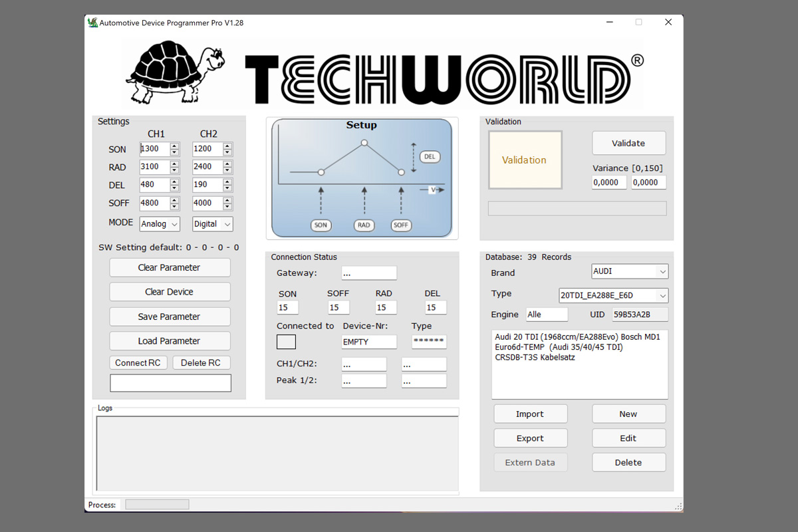The width and height of the screenshot is (798, 532).
Task: Click the Connection Status SON field
Action: click(288, 307)
